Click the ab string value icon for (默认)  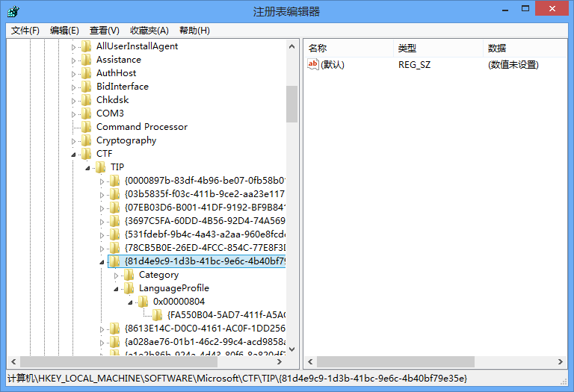coord(313,65)
